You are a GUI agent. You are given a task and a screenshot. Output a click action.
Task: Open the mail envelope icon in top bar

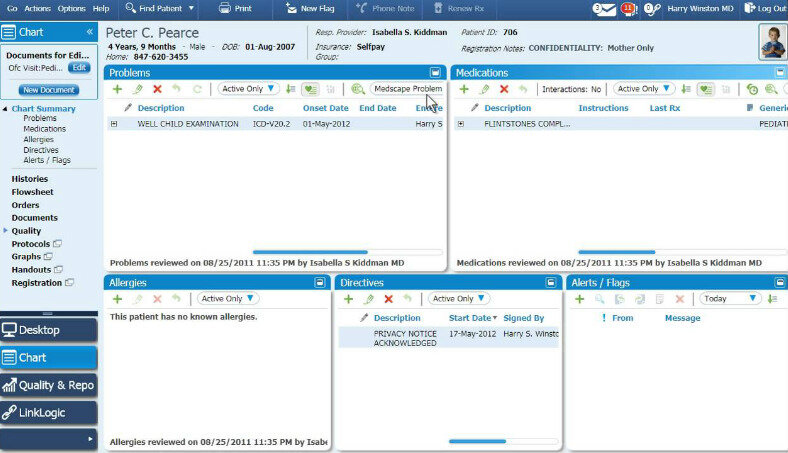pyautogui.click(x=603, y=9)
